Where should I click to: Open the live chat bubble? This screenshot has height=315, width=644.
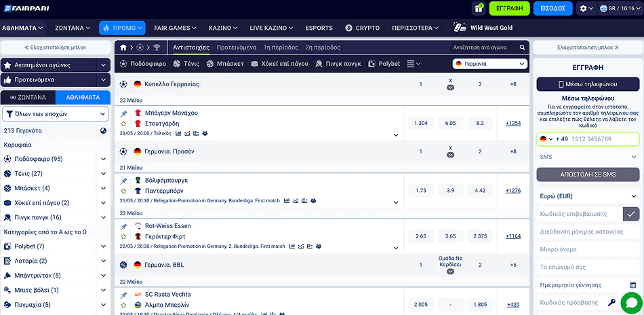[x=631, y=303]
